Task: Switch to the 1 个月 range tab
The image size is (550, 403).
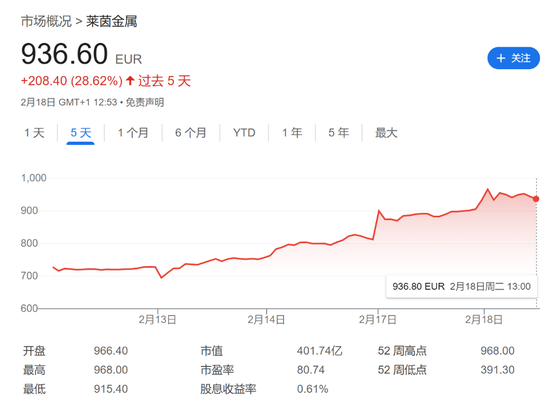Action: 133,133
